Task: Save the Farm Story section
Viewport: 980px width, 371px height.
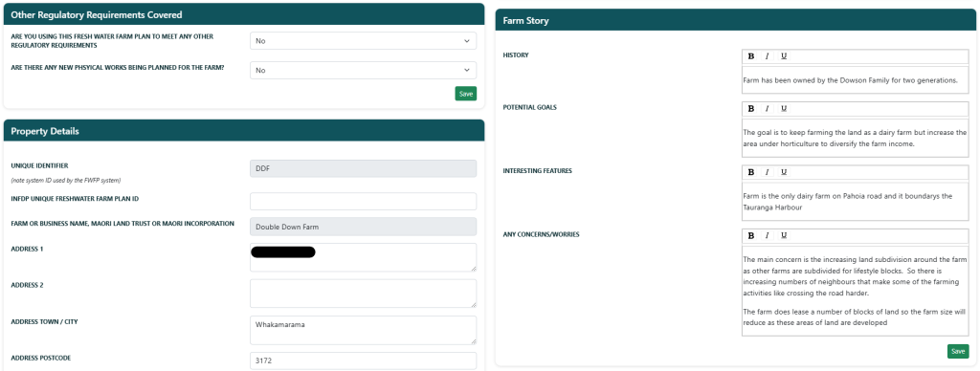Action: point(958,351)
